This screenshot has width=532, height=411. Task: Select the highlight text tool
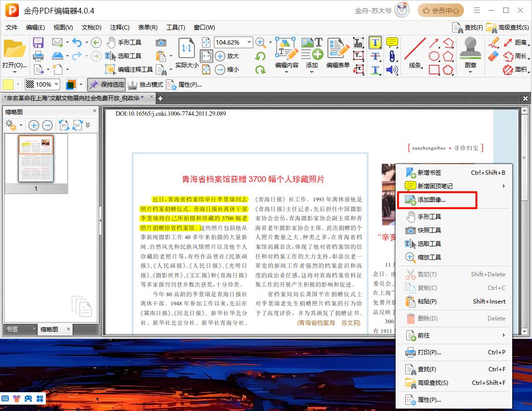pos(375,43)
